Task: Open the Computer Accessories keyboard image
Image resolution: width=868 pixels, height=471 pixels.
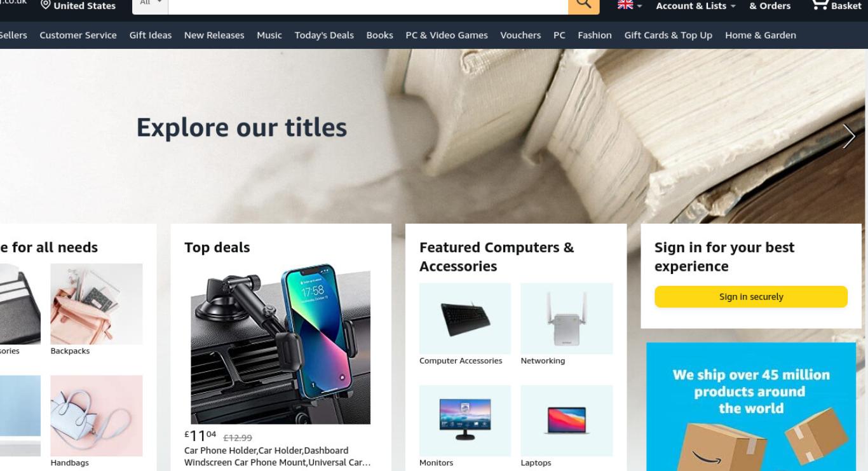Action: 465,318
